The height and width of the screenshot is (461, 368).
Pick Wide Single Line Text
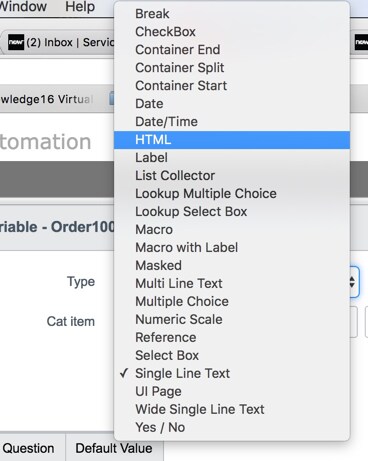pos(232,410)
